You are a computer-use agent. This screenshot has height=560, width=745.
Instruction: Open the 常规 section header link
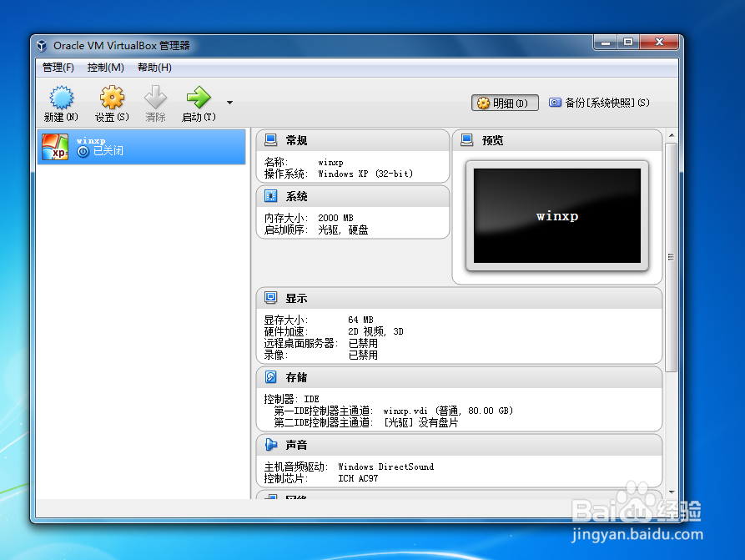pyautogui.click(x=296, y=140)
